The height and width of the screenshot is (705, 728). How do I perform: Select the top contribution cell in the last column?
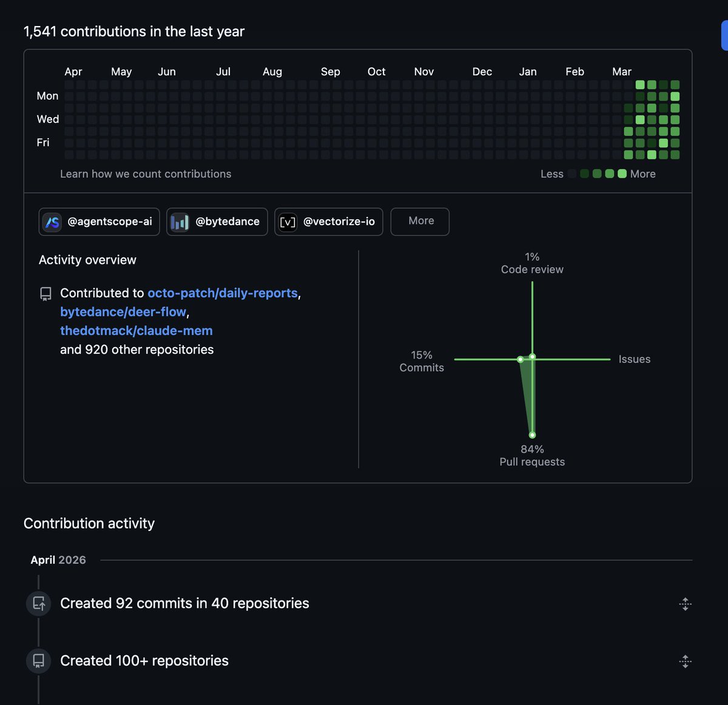pyautogui.click(x=675, y=85)
